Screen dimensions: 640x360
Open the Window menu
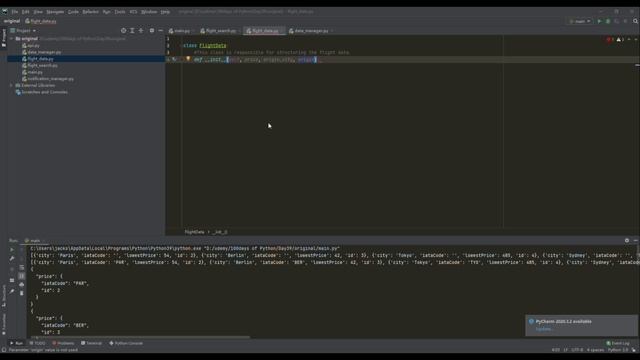pyautogui.click(x=149, y=12)
